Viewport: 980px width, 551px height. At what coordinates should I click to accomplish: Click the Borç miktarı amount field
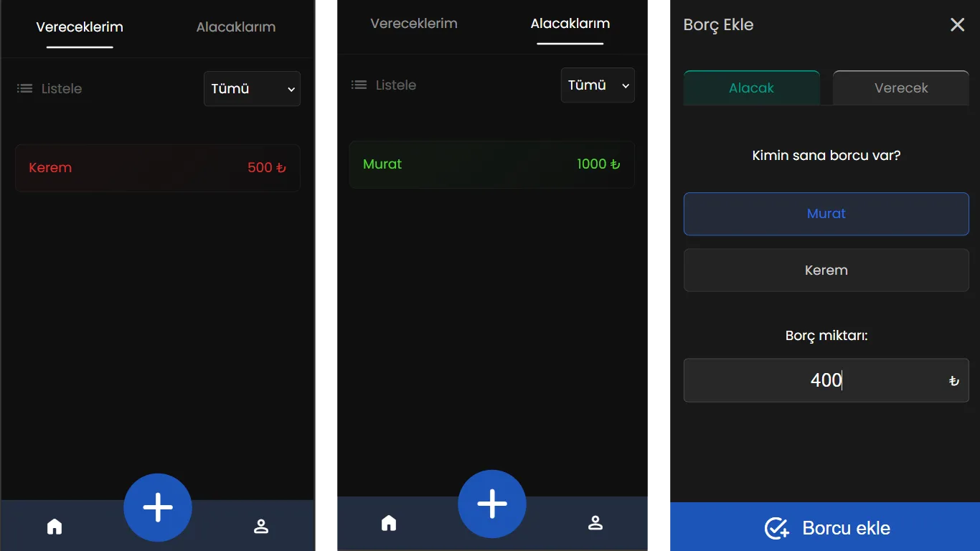(826, 380)
